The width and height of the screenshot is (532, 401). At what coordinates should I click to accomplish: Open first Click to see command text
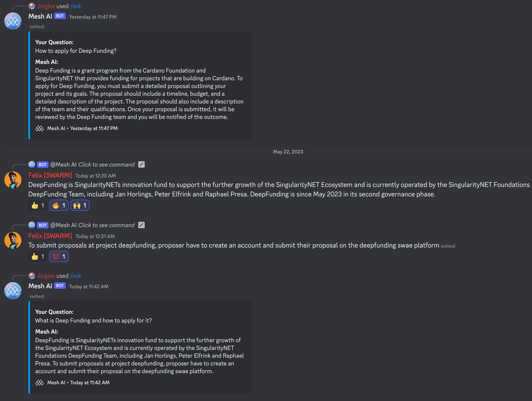click(106, 165)
